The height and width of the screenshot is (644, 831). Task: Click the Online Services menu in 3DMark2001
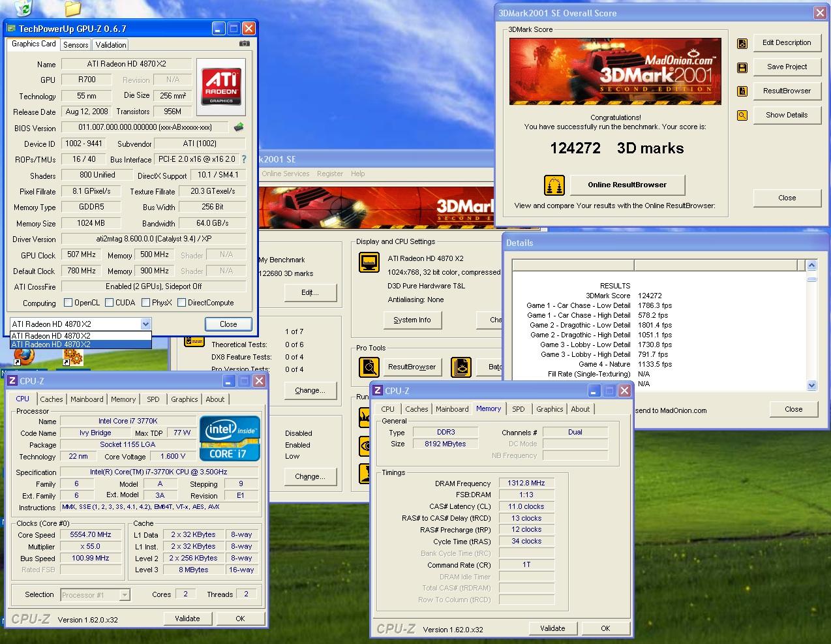point(285,174)
